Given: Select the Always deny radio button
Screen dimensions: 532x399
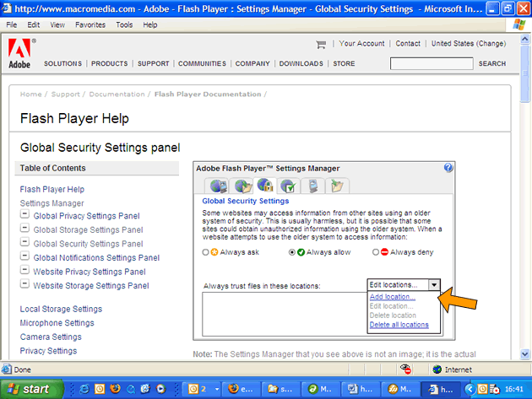Looking at the screenshot, I should [x=376, y=252].
